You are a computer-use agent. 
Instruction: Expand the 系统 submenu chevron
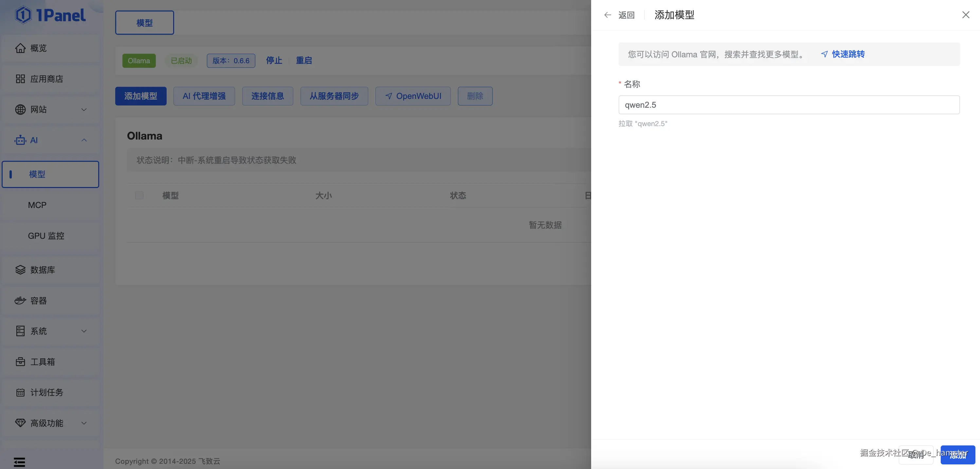click(84, 331)
